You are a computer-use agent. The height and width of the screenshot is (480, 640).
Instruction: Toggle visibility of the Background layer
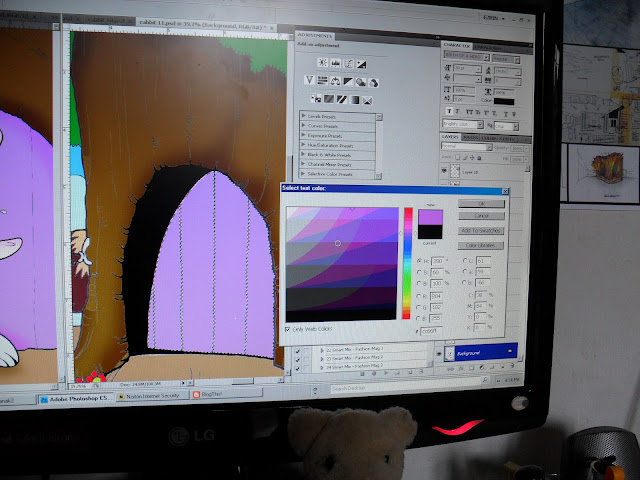(x=439, y=353)
